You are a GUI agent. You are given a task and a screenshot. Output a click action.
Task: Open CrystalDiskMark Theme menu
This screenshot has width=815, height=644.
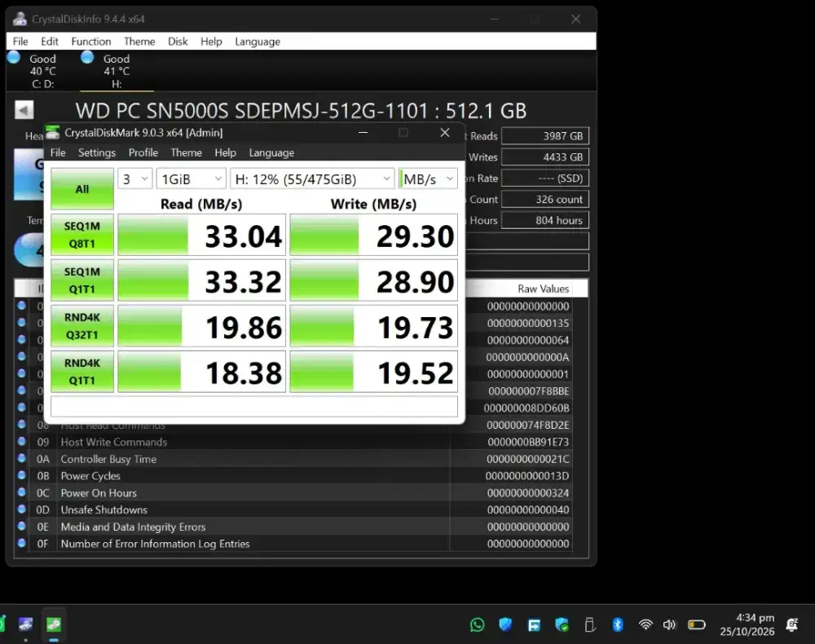point(186,152)
